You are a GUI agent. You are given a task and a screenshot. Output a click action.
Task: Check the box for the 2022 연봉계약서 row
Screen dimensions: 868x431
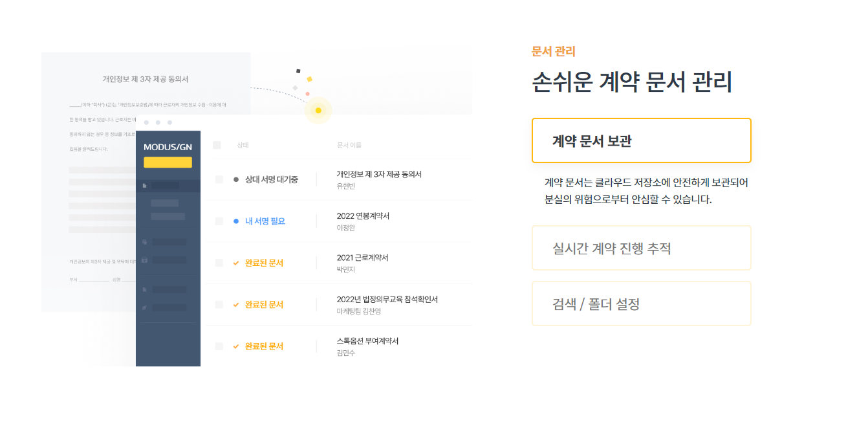click(x=219, y=221)
